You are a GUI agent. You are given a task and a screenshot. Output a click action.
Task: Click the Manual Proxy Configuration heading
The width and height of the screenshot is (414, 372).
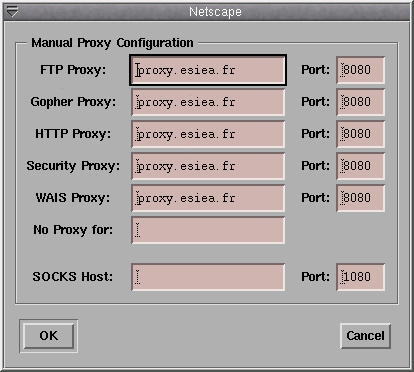coord(112,43)
